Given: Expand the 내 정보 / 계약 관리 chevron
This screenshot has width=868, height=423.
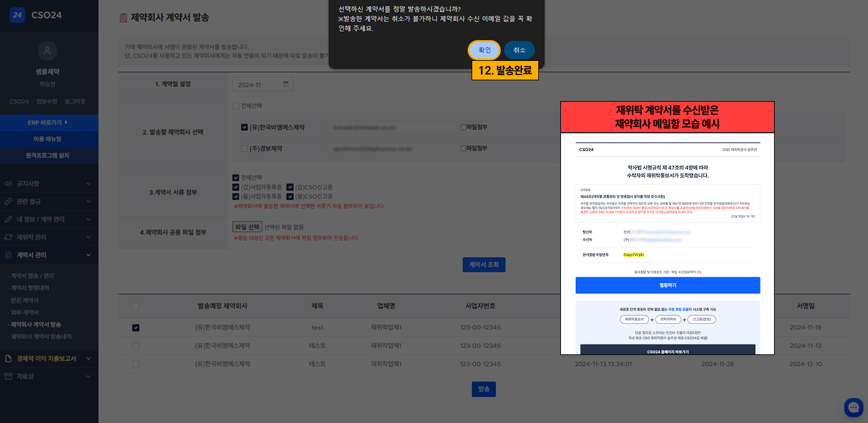Looking at the screenshot, I should tap(88, 220).
